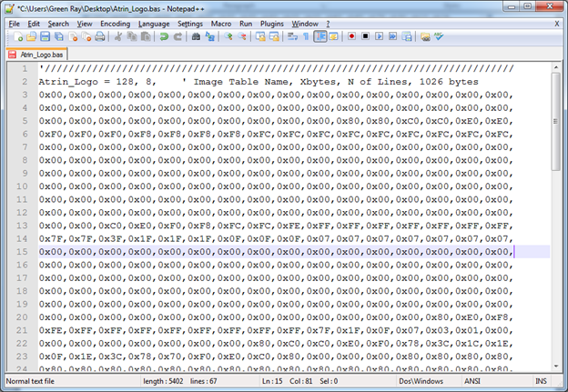Click 'INS' insert mode indicator
Viewport: 568px width, 392px height.
click(x=541, y=381)
